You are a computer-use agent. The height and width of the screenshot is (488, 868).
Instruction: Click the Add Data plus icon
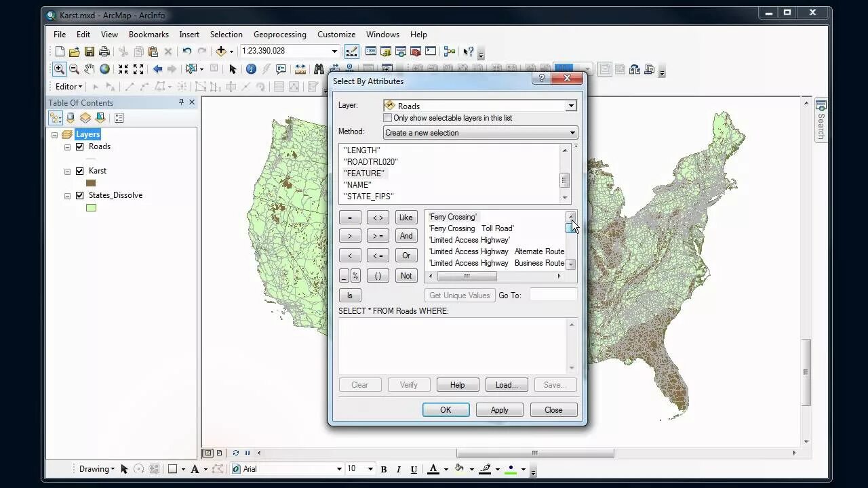(x=221, y=52)
